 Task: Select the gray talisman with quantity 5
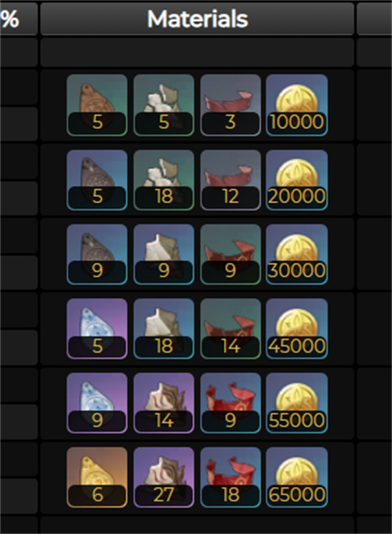pyautogui.click(x=97, y=180)
